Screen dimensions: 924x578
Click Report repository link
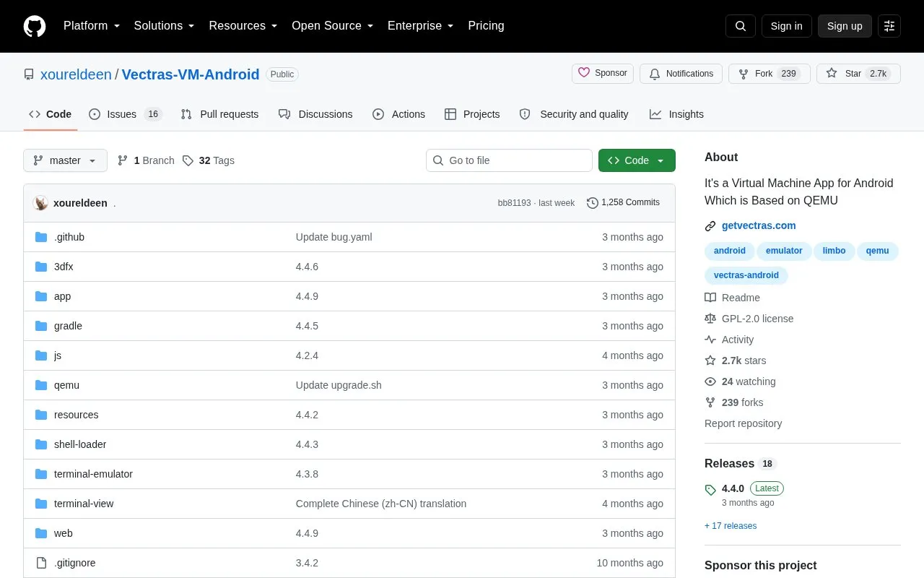[743, 423]
